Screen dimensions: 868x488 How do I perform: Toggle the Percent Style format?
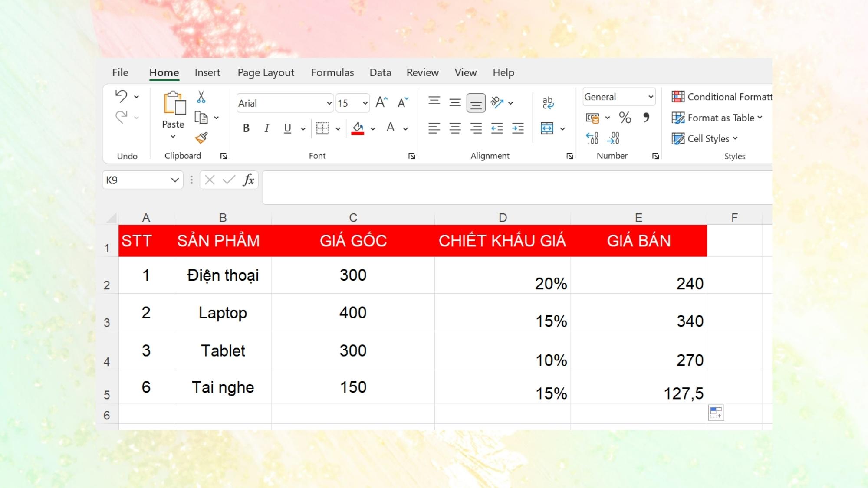(624, 118)
